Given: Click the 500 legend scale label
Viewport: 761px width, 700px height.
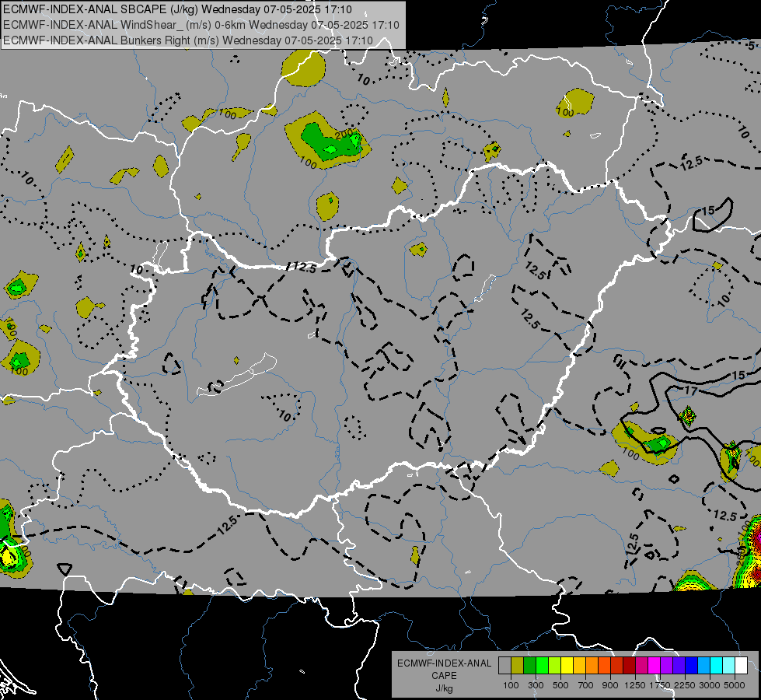Looking at the screenshot, I should [560, 685].
